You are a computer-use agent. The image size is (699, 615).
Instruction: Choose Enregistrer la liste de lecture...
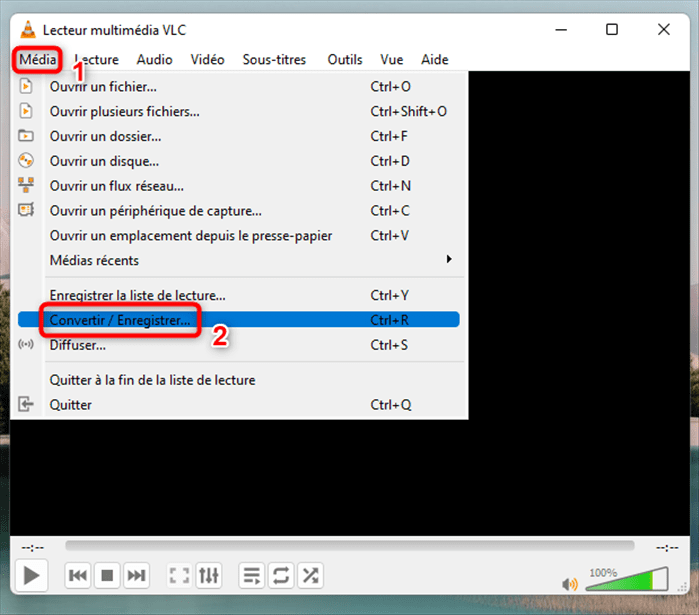(x=238, y=295)
